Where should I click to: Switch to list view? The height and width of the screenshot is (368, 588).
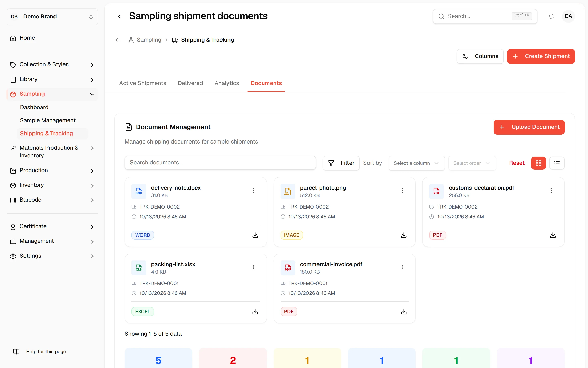[x=557, y=163]
